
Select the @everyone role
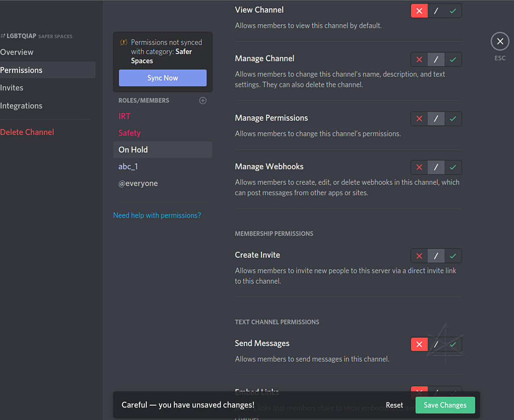pyautogui.click(x=138, y=183)
